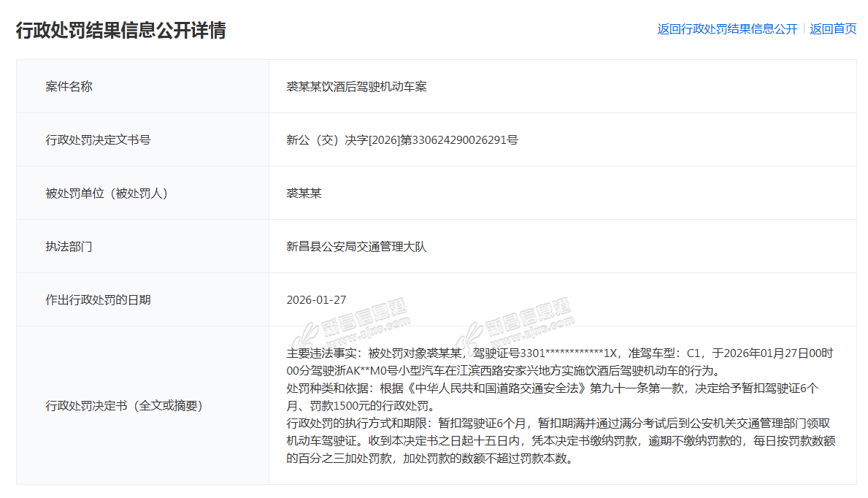Select the 执法部门 row label
Image resolution: width=868 pixels, height=498 pixels.
(69, 246)
